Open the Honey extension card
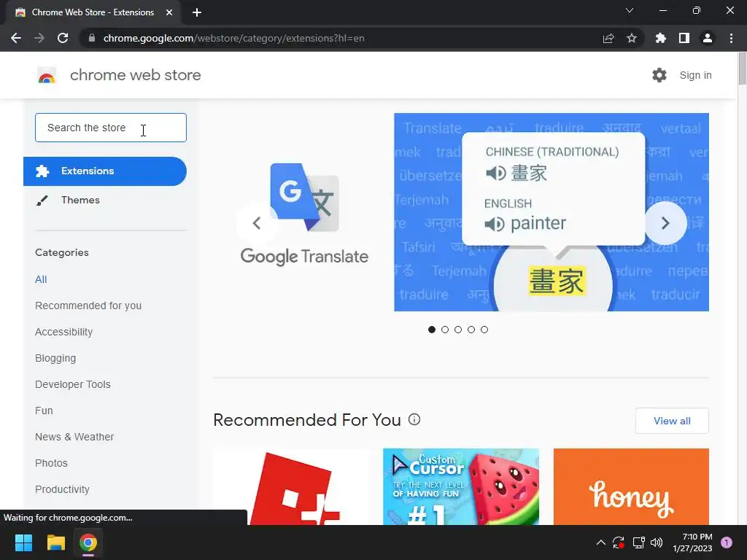747x560 pixels. tap(631, 486)
